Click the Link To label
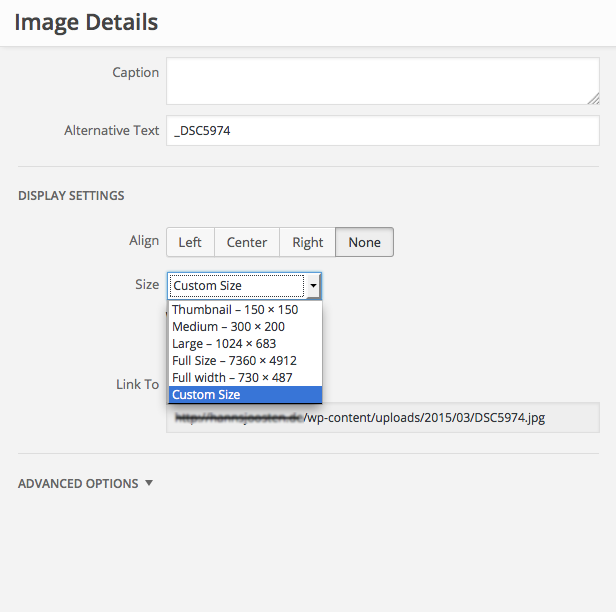This screenshot has width=616, height=612. 138,384
